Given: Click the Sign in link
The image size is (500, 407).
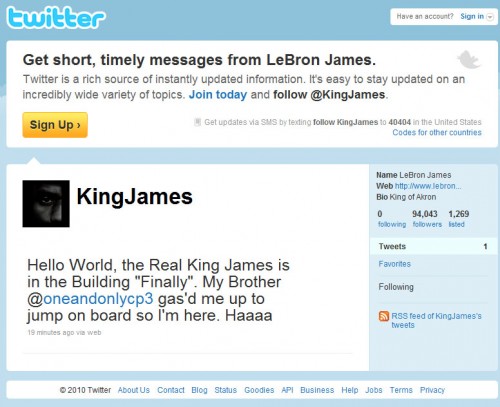Looking at the screenshot, I should (x=472, y=16).
